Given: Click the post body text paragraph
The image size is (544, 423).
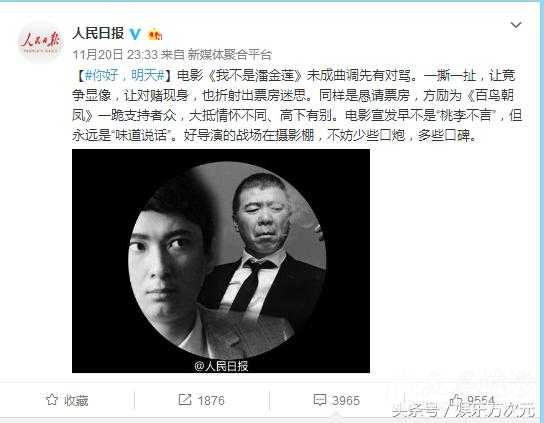Looking at the screenshot, I should (297, 105).
